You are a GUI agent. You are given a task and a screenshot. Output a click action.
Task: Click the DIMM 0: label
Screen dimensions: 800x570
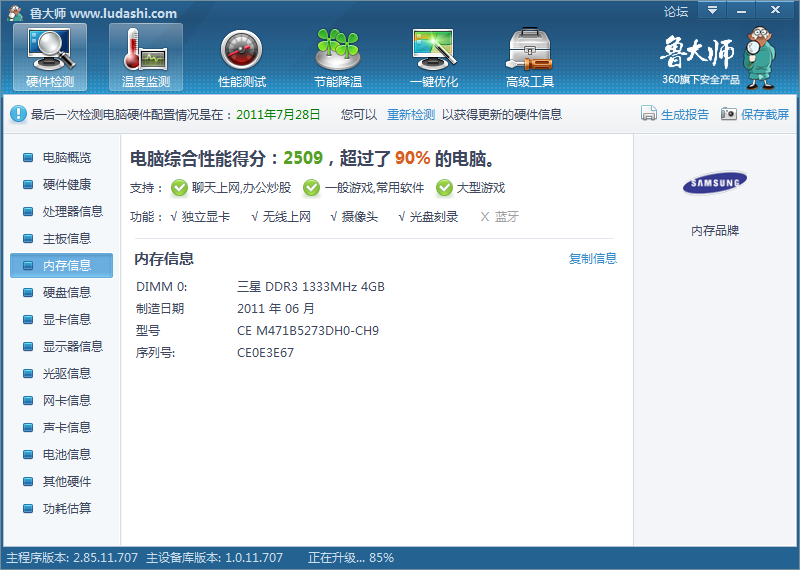(161, 287)
